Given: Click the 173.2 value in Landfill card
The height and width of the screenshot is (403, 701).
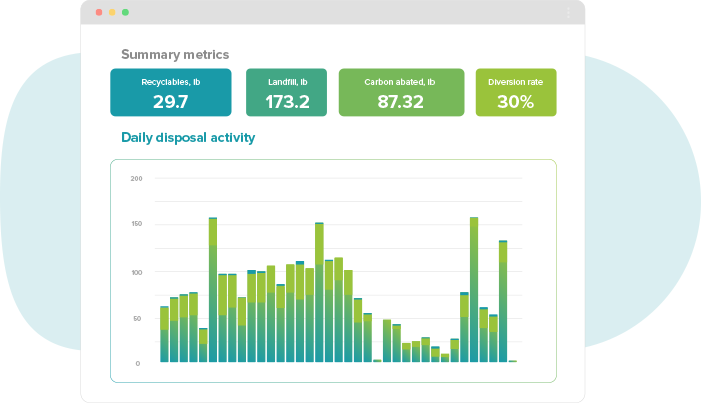Looking at the screenshot, I should click(287, 101).
